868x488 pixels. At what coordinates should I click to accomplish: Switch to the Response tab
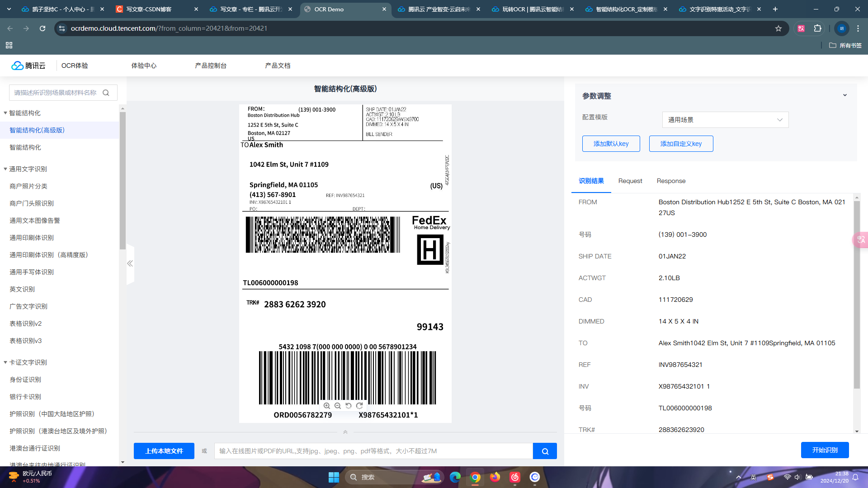tap(671, 181)
